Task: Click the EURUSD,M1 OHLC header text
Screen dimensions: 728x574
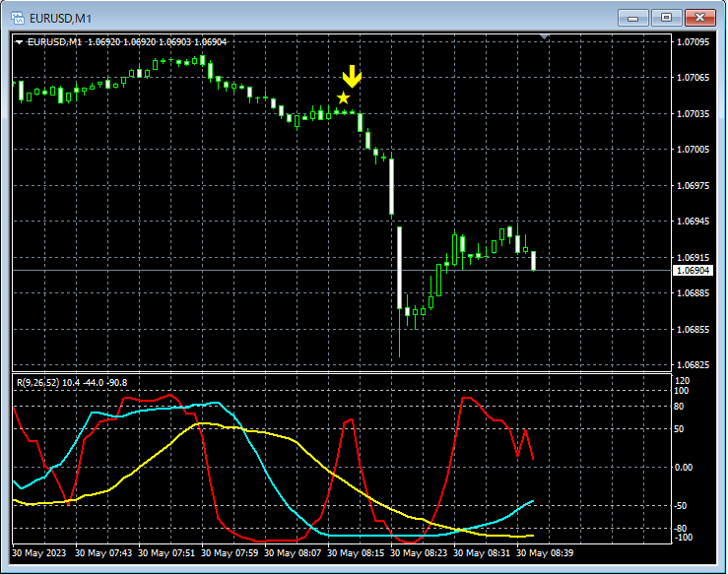Action: click(x=127, y=42)
